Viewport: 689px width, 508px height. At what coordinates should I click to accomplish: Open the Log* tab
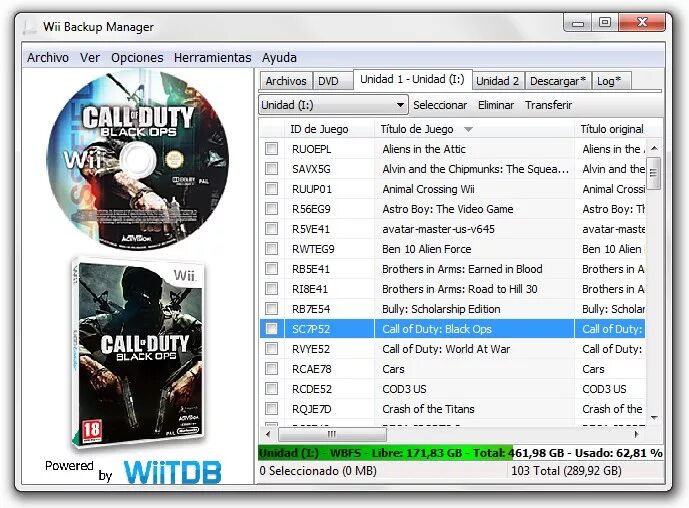click(x=609, y=81)
